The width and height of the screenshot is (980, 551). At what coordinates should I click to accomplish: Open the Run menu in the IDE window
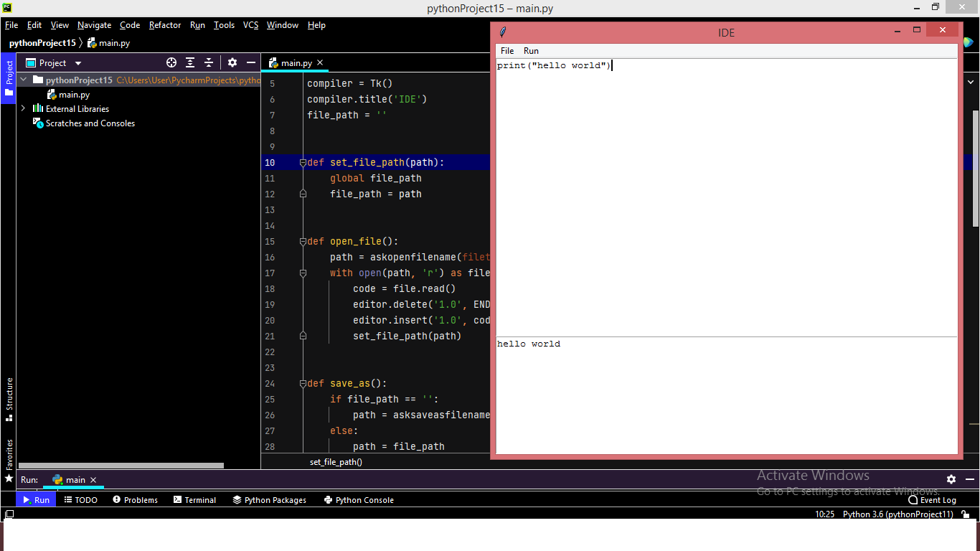click(x=531, y=51)
